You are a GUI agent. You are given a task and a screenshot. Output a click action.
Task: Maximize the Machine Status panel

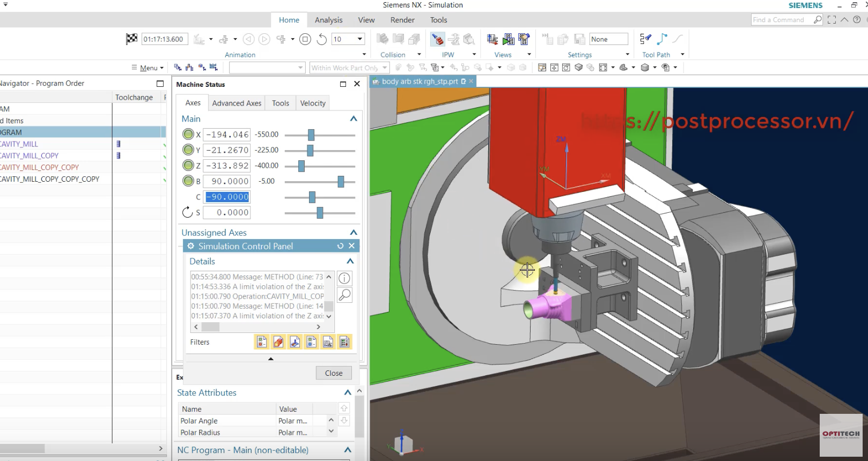[343, 84]
